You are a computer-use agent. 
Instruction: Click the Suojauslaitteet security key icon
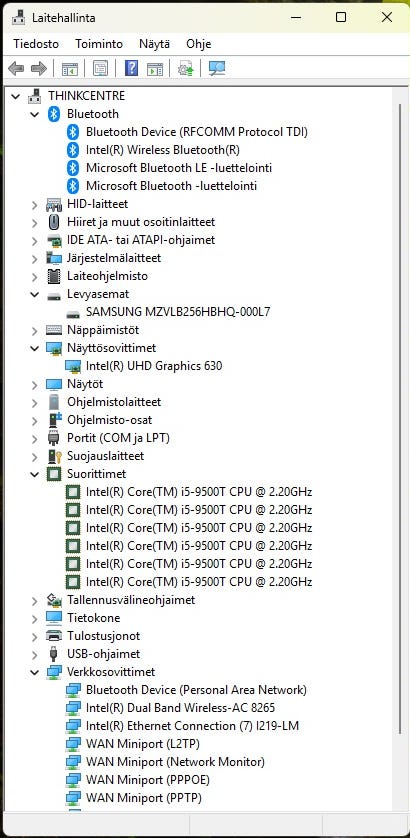pos(55,456)
